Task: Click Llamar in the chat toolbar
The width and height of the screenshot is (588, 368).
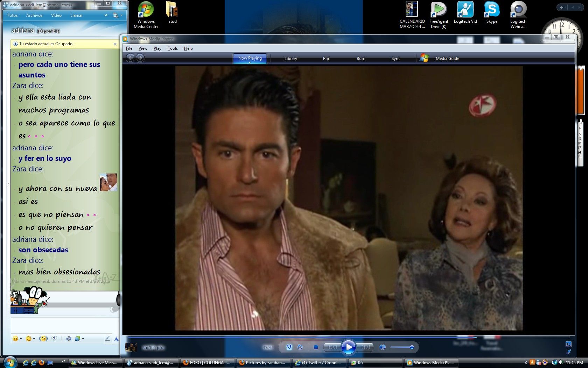Action: click(x=76, y=15)
